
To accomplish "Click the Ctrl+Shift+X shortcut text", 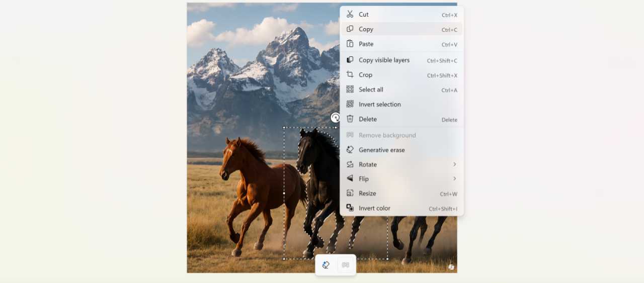I will pyautogui.click(x=442, y=75).
